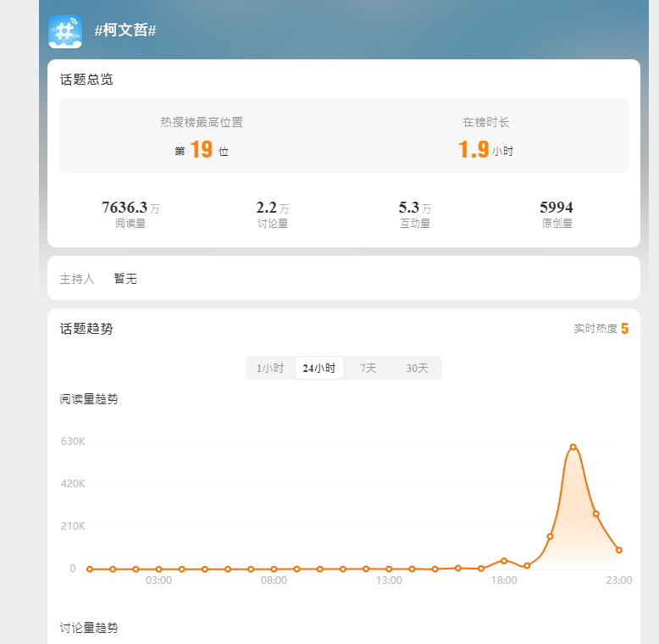Click the 话题趋势 heading
Image resolution: width=659 pixels, height=644 pixels.
pyautogui.click(x=86, y=328)
